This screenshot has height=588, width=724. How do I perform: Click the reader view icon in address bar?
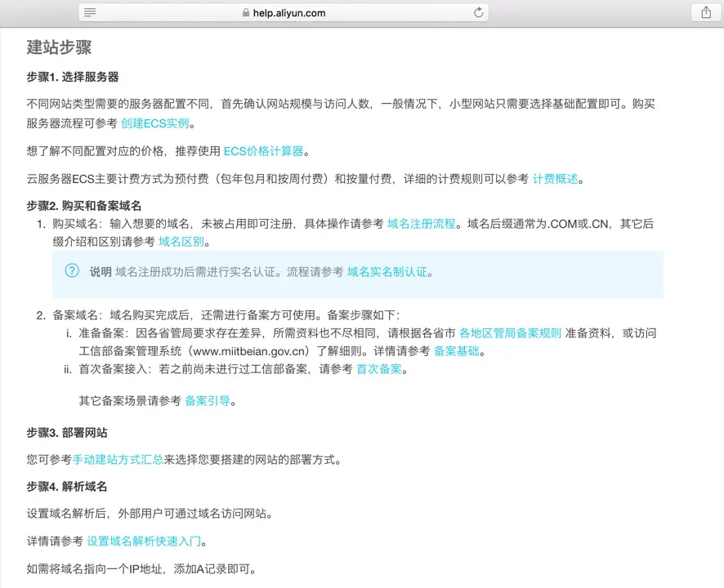coord(90,12)
